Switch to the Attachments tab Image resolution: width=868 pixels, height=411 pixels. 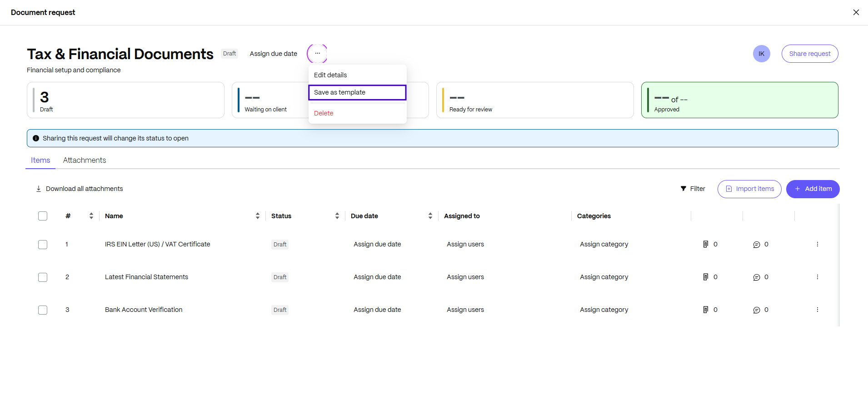point(84,160)
